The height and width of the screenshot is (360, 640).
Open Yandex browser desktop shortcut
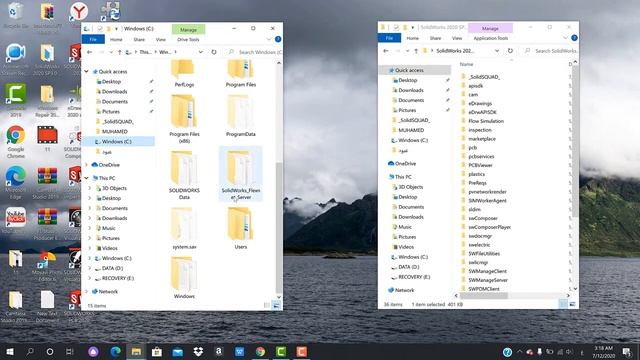(78, 13)
